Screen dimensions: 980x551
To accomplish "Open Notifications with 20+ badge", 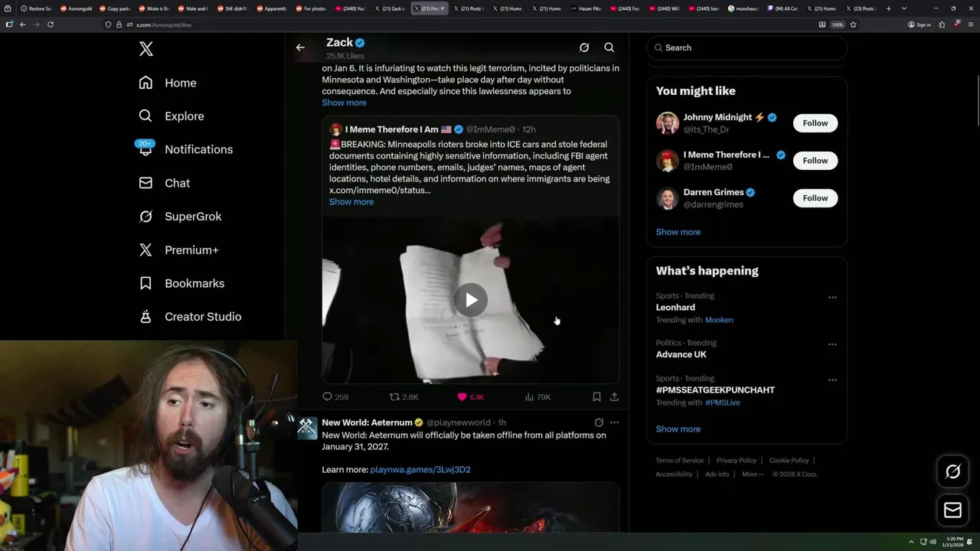I will click(185, 149).
